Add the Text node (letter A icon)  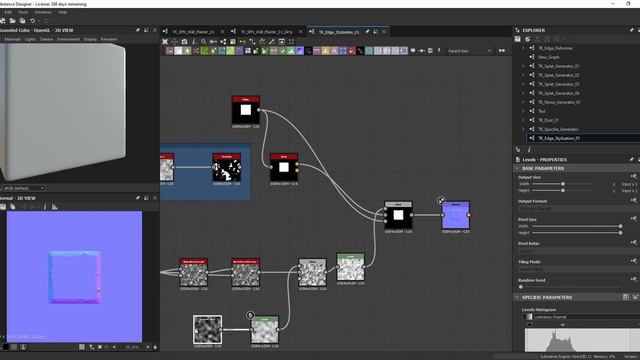(x=334, y=51)
